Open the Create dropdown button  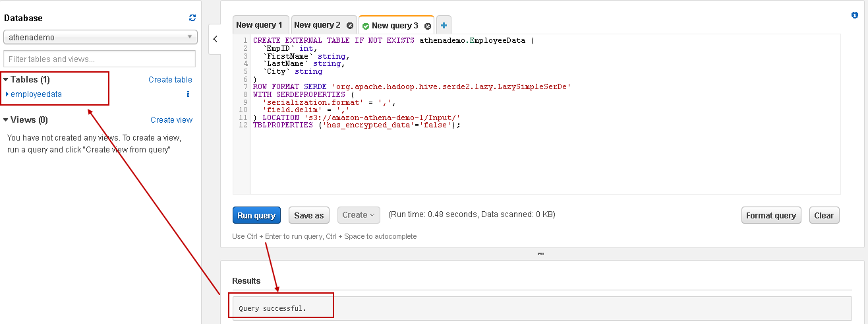pyautogui.click(x=358, y=215)
